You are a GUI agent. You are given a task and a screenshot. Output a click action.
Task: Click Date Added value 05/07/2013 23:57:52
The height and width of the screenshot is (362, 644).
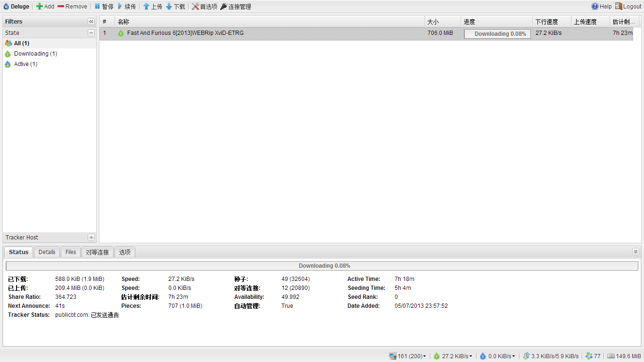(x=421, y=306)
